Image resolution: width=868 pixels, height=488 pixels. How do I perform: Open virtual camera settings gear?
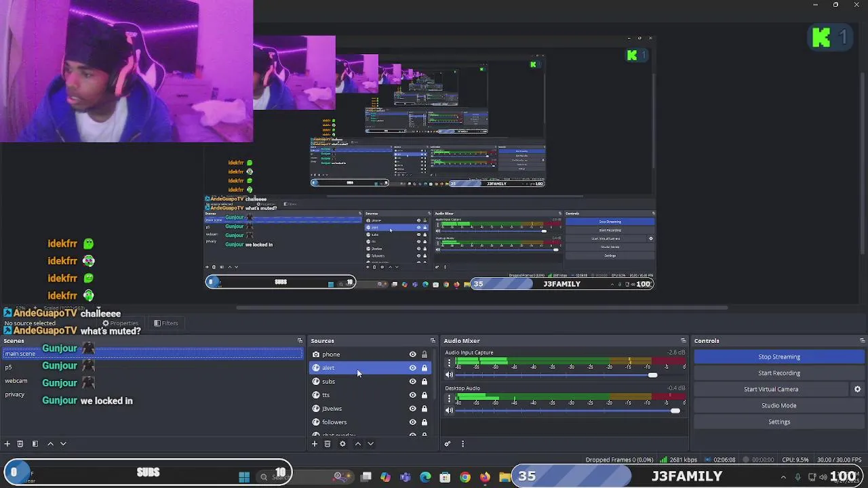point(857,389)
